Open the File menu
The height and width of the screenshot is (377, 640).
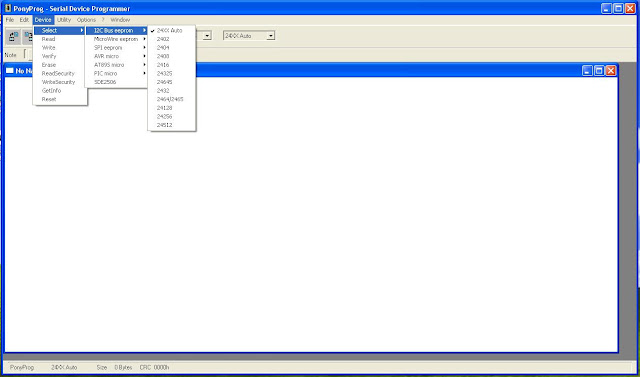[x=10, y=20]
